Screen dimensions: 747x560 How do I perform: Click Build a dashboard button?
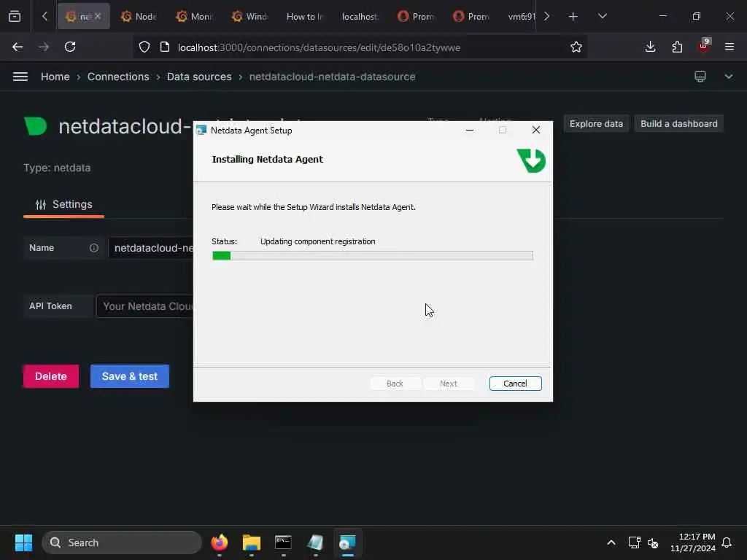679,124
